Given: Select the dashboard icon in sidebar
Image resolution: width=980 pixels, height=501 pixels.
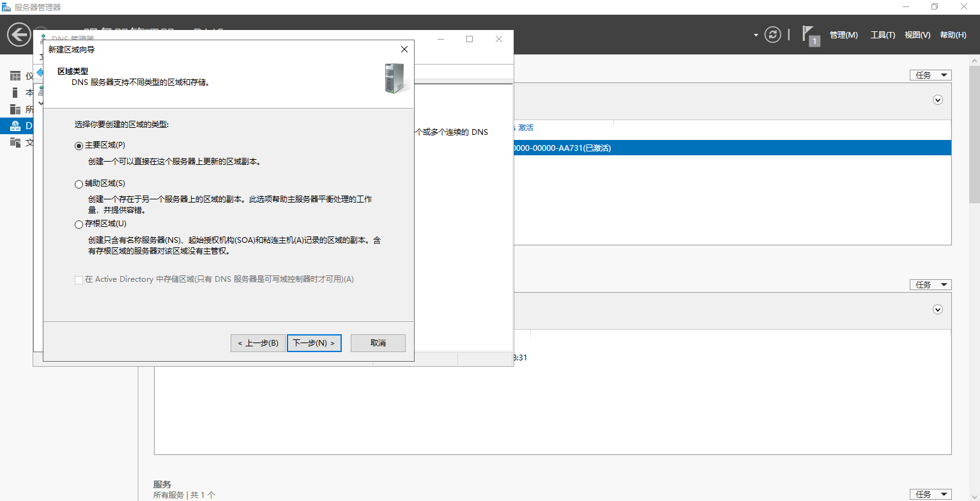Looking at the screenshot, I should [x=15, y=76].
